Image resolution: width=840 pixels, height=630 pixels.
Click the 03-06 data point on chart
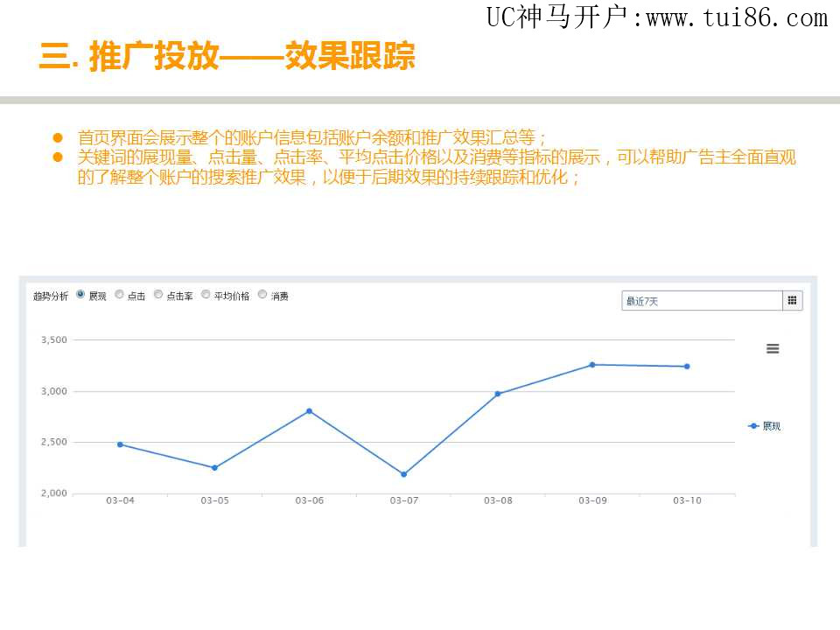309,411
